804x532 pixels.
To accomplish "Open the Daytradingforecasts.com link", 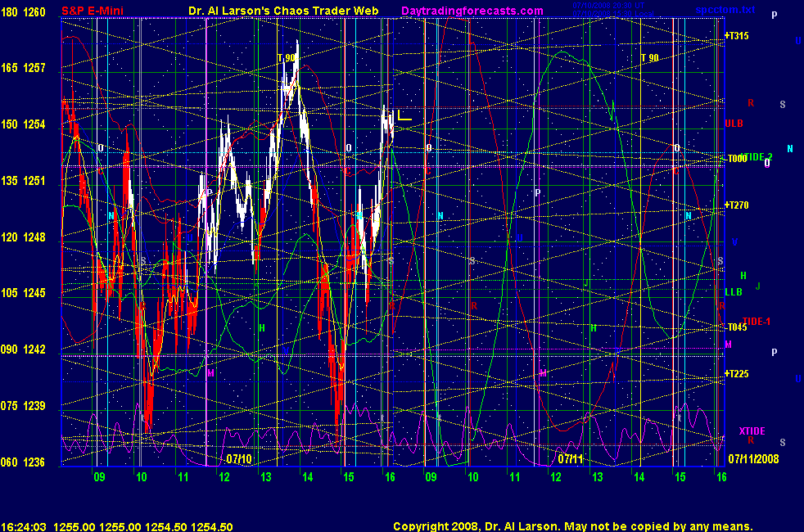I will click(472, 11).
